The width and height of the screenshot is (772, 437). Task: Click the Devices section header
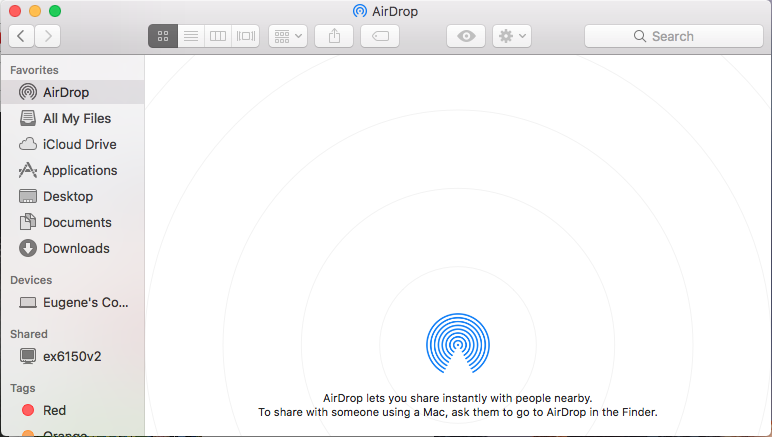[x=31, y=280]
